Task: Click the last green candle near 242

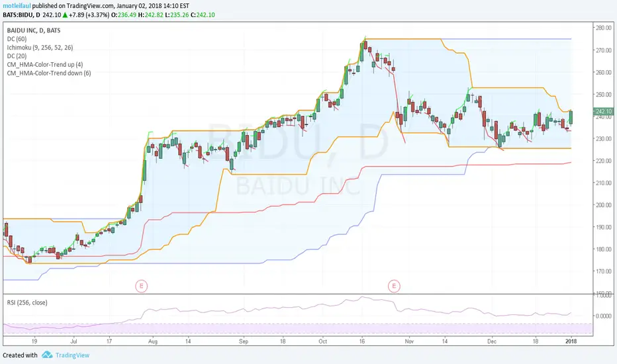Action: coord(571,118)
